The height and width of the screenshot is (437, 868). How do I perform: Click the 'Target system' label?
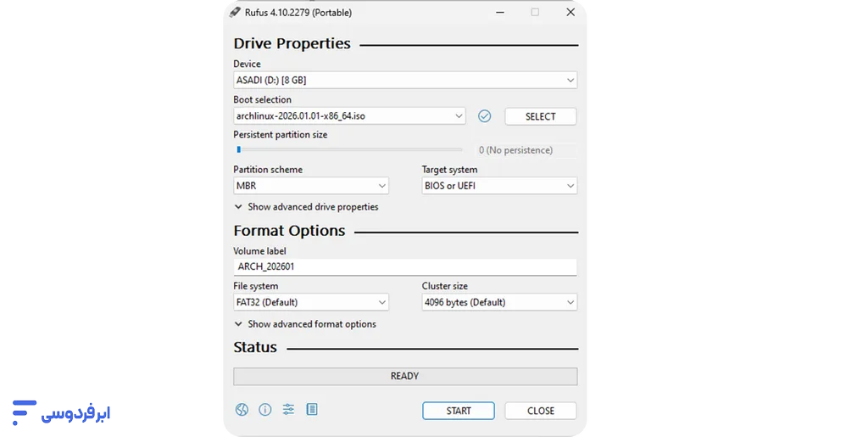[449, 170]
